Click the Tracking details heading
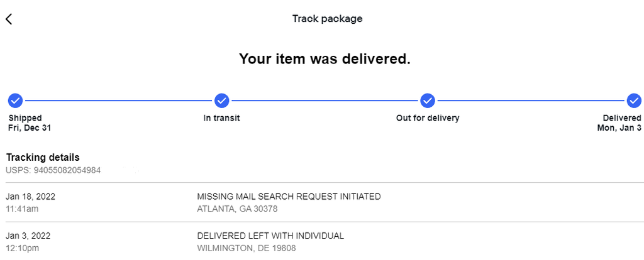This screenshot has height=260, width=644. (43, 157)
